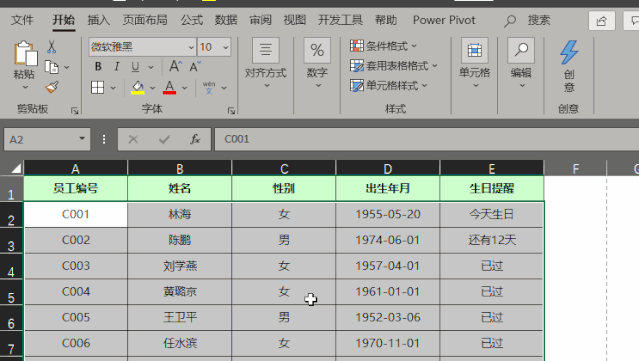Increase font size with the large A

tap(175, 66)
